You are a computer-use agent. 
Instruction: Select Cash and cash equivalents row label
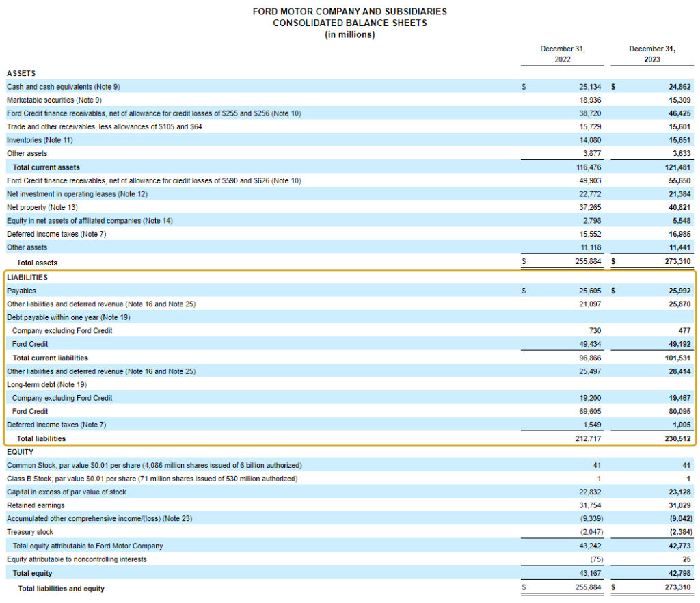pos(64,87)
